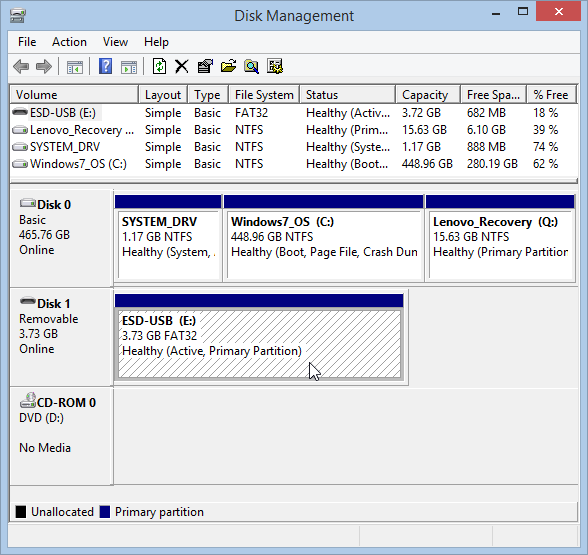Click the 280.19 GB free space cell
Image resolution: width=588 pixels, height=555 pixels.
click(492, 164)
